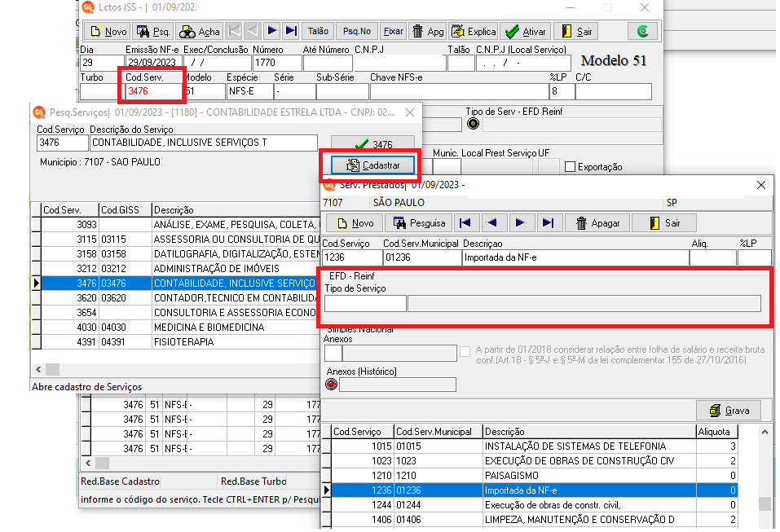Select row 1406 Limpeza, Manutenção e Conservação
Screen dimensions: 780x532
(x=534, y=520)
